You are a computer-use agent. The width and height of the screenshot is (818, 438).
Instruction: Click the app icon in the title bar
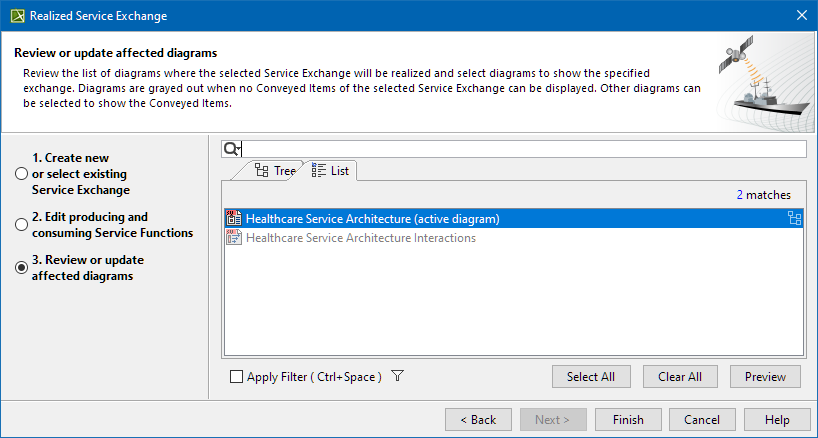coord(17,16)
